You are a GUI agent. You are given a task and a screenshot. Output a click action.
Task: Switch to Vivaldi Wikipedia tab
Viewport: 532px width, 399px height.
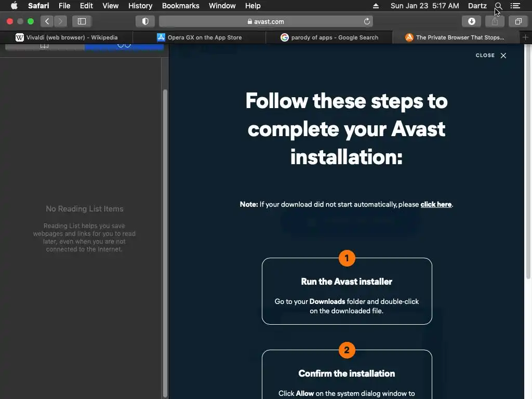[66, 37]
